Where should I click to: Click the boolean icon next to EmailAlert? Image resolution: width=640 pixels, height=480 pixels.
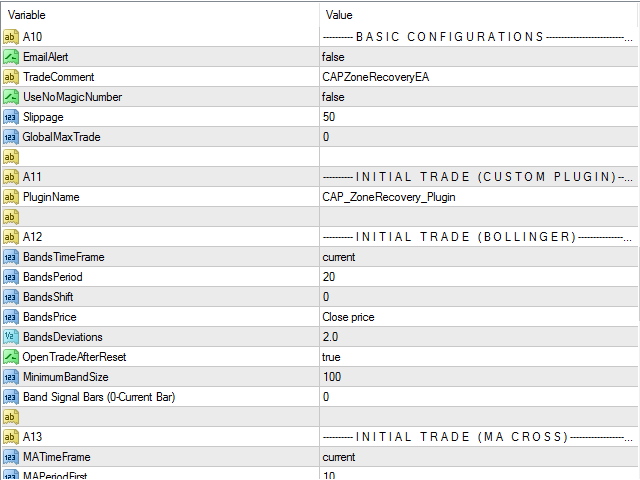click(11, 57)
